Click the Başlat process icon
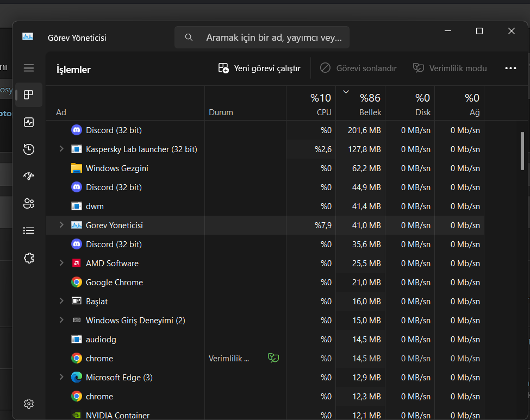This screenshot has height=420, width=530. 77,300
